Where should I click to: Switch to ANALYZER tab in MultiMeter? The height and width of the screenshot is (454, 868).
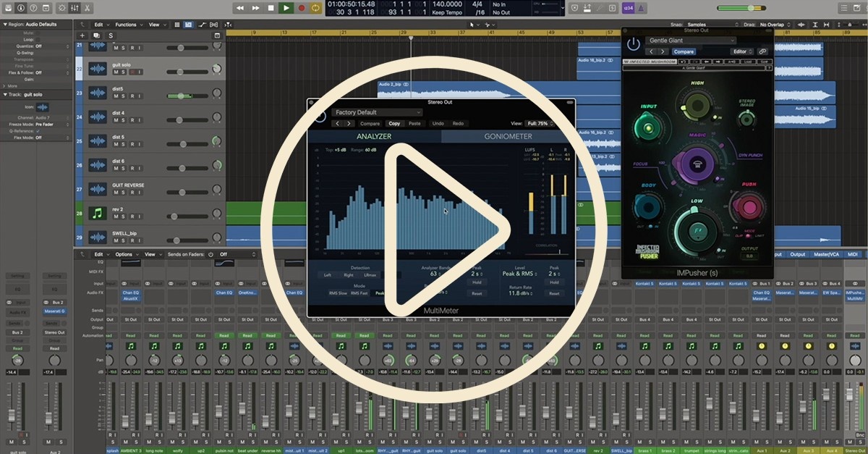pyautogui.click(x=374, y=136)
